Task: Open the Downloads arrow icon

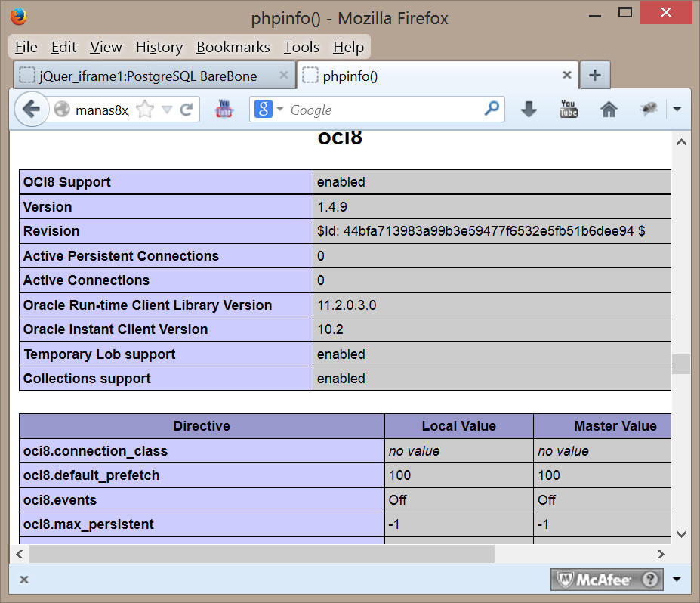Action: [529, 110]
